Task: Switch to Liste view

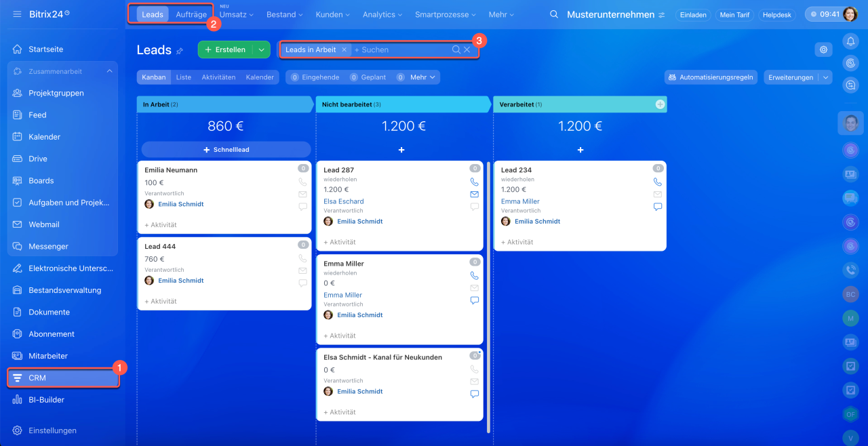Action: (x=184, y=77)
